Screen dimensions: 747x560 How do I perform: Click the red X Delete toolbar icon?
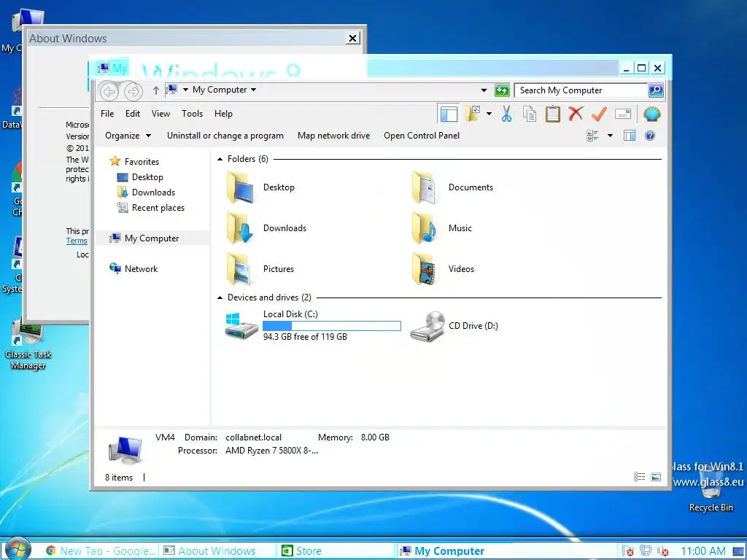pos(576,113)
